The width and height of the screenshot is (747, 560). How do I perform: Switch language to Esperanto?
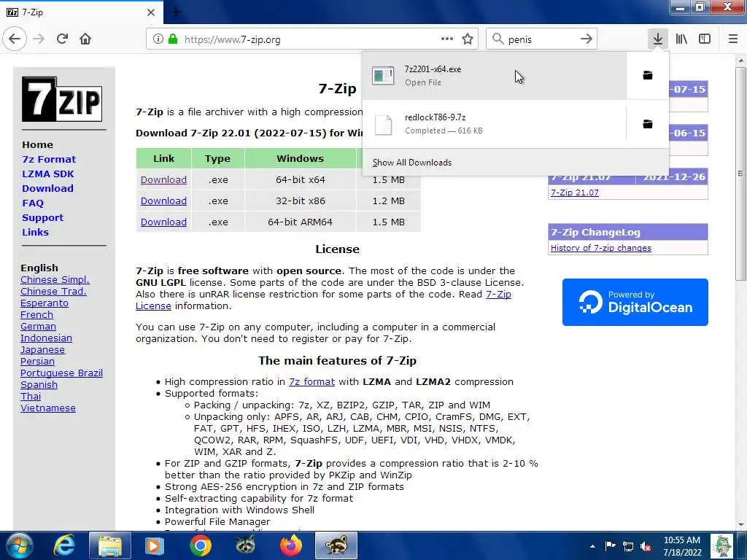point(44,303)
